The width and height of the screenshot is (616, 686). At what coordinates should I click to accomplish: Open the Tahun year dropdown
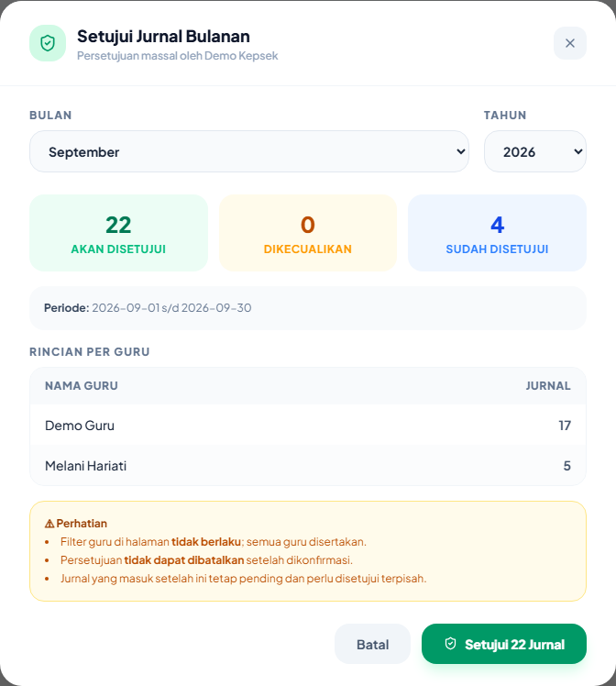535,151
